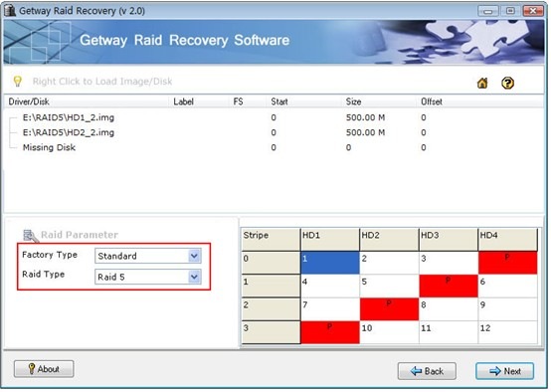Click the lightbulb hint icon
The height and width of the screenshot is (392, 551).
tap(17, 82)
